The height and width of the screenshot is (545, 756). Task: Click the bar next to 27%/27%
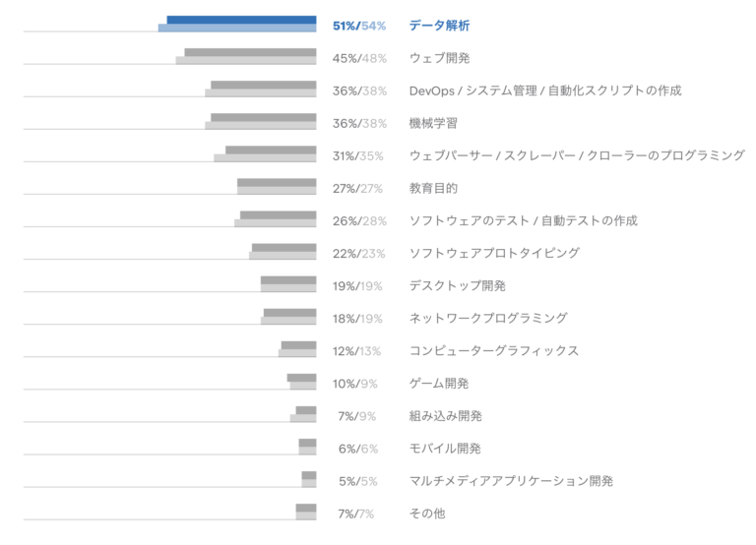coord(277,187)
